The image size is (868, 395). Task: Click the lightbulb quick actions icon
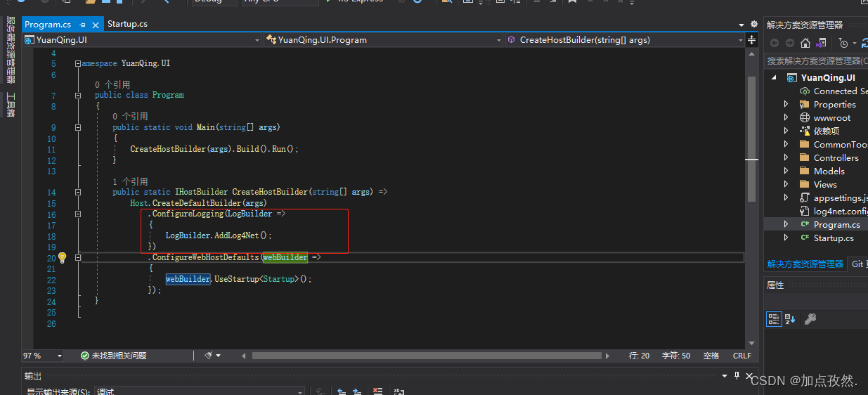point(62,257)
